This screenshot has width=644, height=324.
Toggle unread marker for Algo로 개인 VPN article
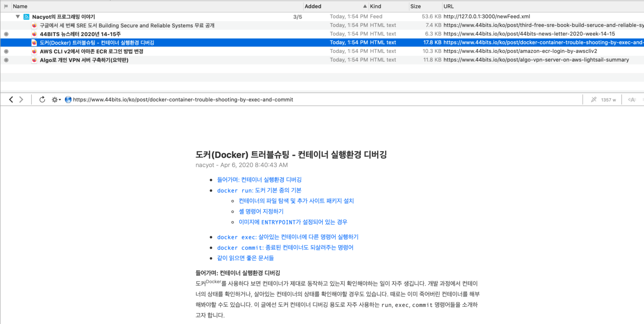point(6,60)
